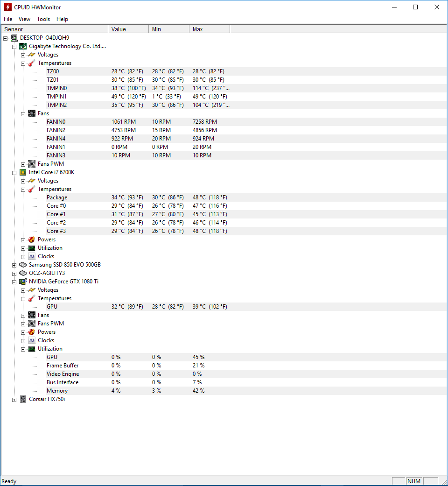448x486 pixels.
Task: Select the Core #1 temperature row
Action: (x=246, y=214)
